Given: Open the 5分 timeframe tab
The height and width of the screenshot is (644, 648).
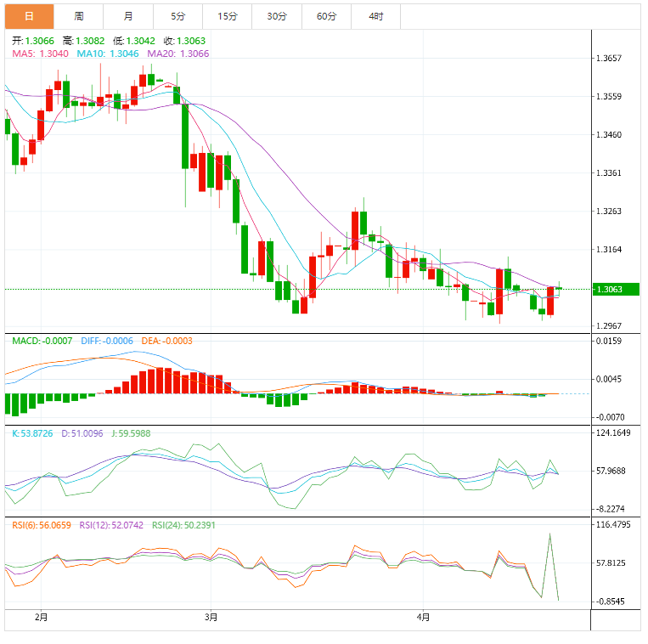Looking at the screenshot, I should [178, 16].
